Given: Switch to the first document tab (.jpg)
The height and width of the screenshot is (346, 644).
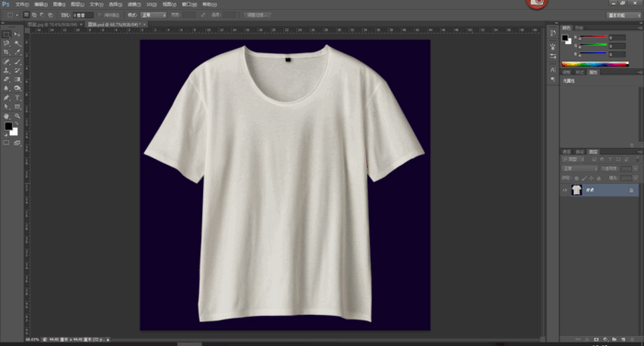Looking at the screenshot, I should click(50, 24).
